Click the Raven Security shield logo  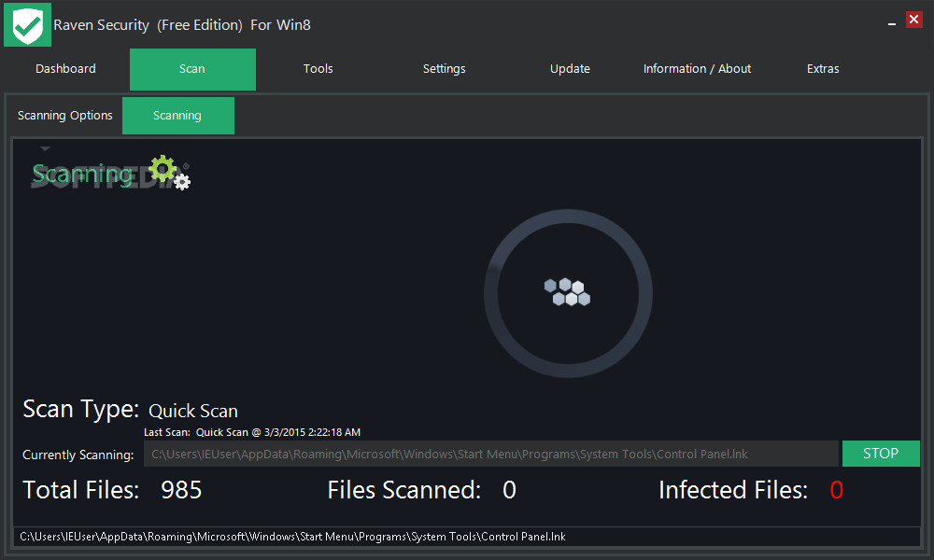27,24
